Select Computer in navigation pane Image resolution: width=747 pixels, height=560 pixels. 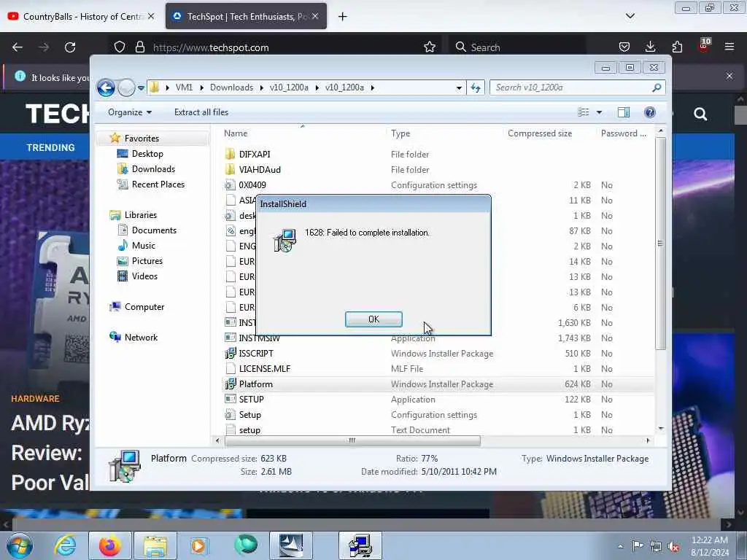coord(144,307)
